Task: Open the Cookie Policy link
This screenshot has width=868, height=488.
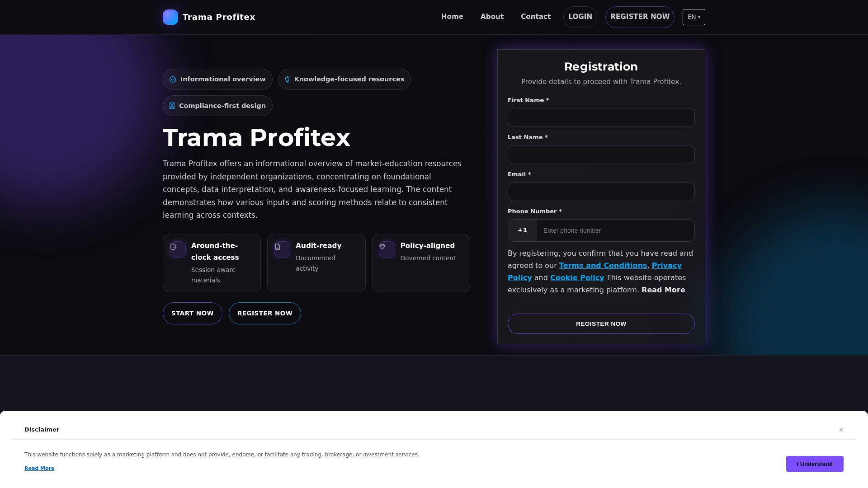Action: click(577, 278)
